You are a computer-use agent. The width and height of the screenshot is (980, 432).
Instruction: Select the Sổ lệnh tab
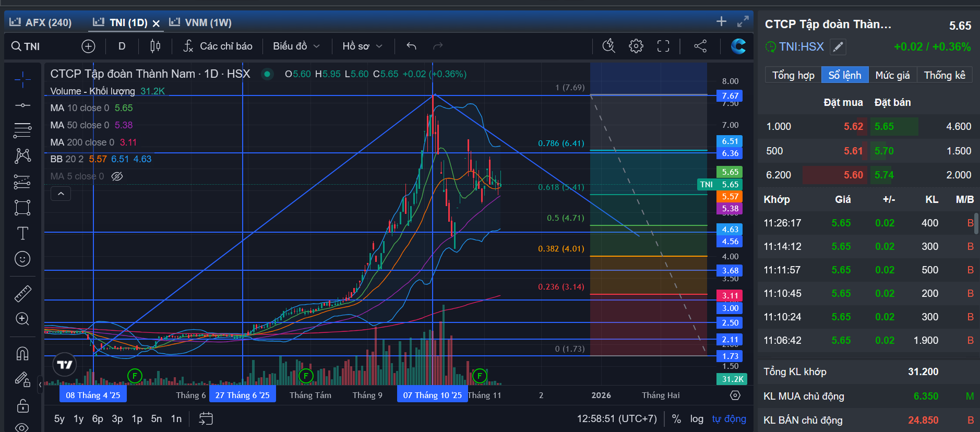coord(845,75)
